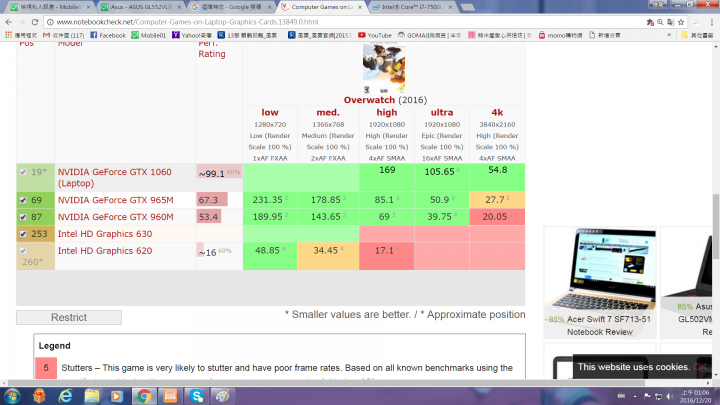Image resolution: width=720 pixels, height=405 pixels.
Task: Open the momo shopping bookmark
Action: (x=560, y=35)
